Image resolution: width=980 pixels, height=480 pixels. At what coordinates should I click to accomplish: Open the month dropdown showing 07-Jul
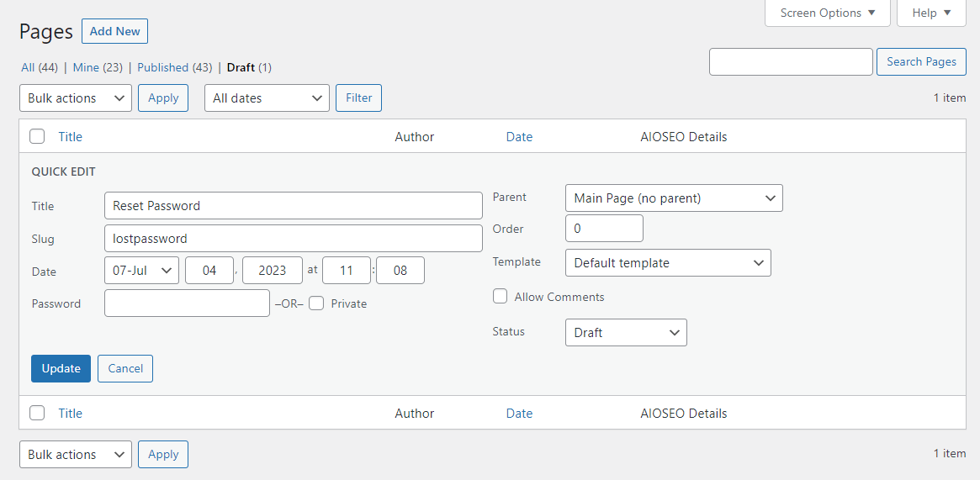(141, 271)
